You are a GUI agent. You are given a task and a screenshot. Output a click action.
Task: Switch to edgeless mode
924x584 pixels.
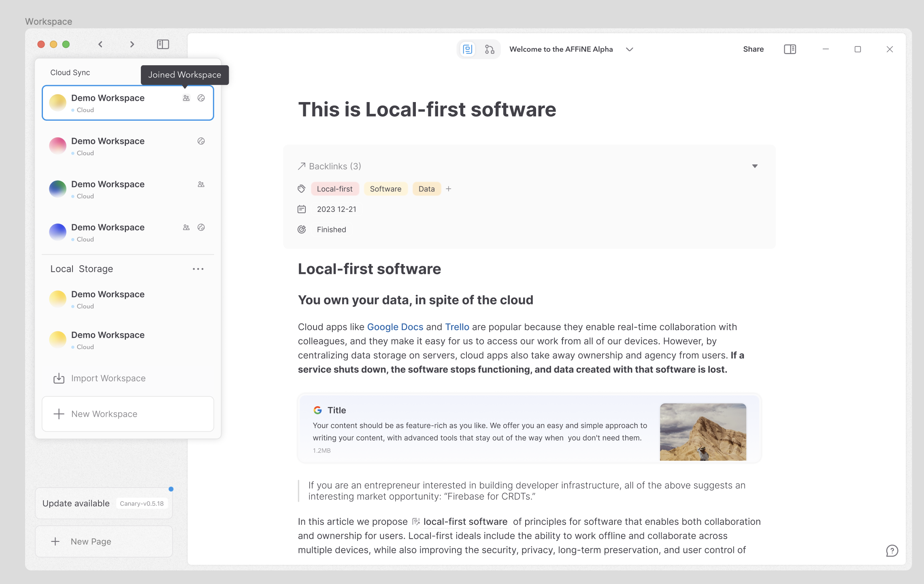click(489, 49)
